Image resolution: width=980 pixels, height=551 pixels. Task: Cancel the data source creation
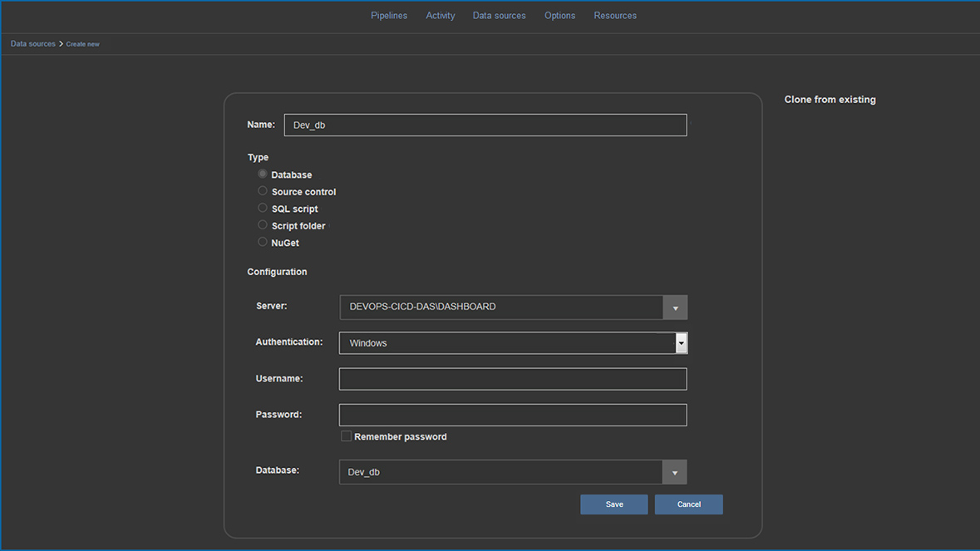[688, 504]
